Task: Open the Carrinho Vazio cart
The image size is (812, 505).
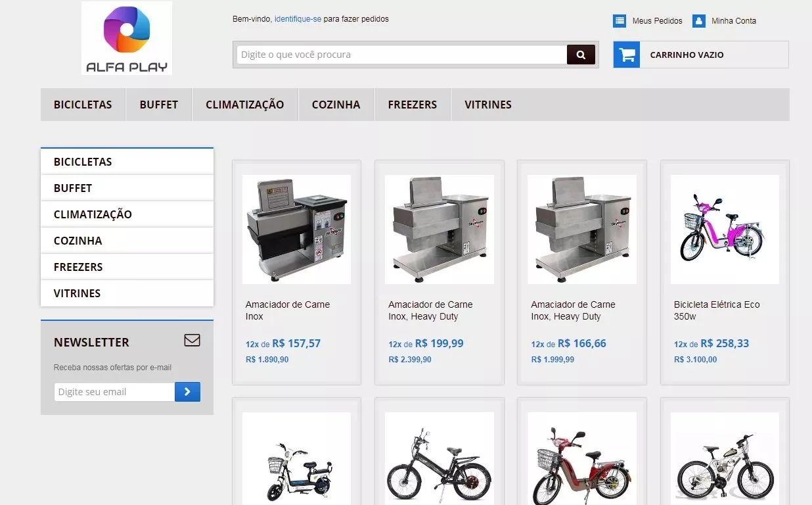Action: coord(701,55)
